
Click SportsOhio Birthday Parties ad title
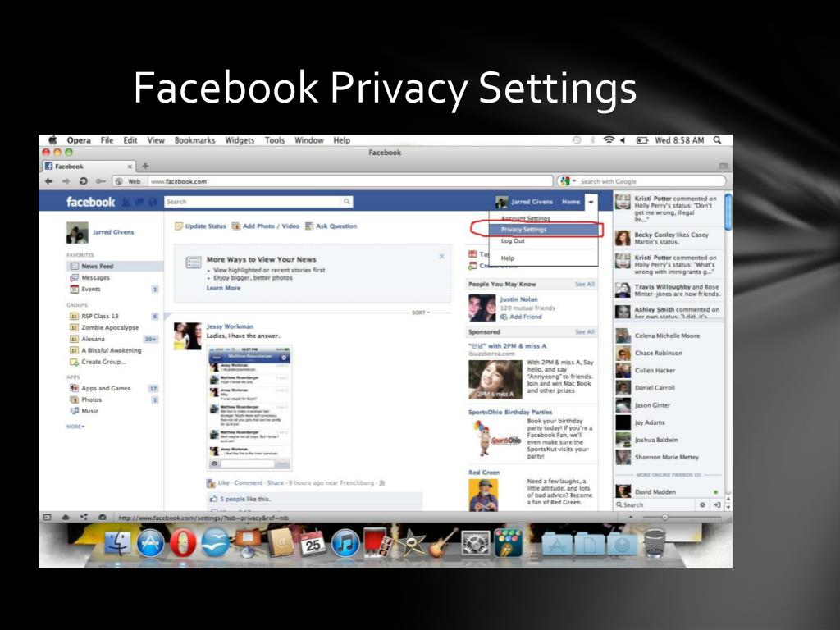click(510, 412)
